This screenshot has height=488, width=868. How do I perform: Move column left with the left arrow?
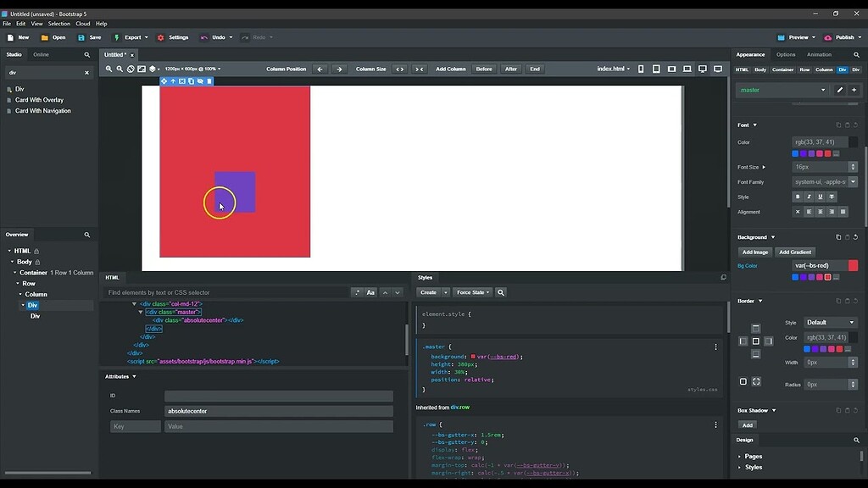pos(320,69)
